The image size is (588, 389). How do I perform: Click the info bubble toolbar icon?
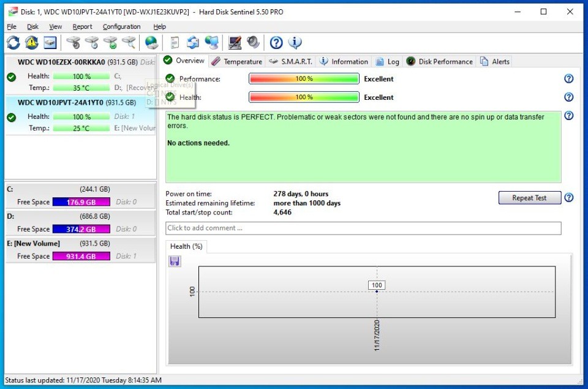[x=295, y=43]
